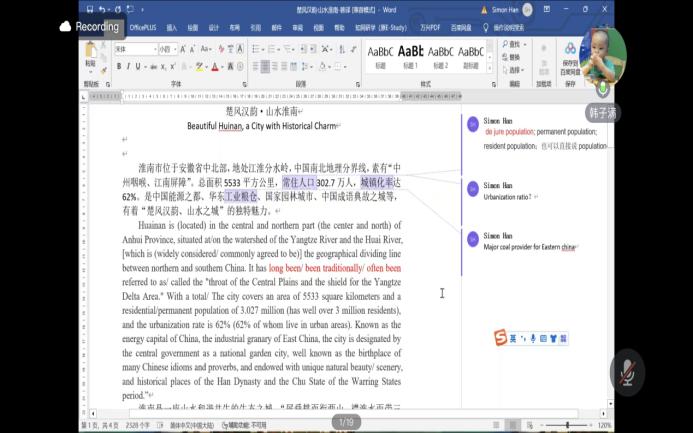
Task: Toggle Bold formatting in the ribbon
Action: click(x=118, y=67)
